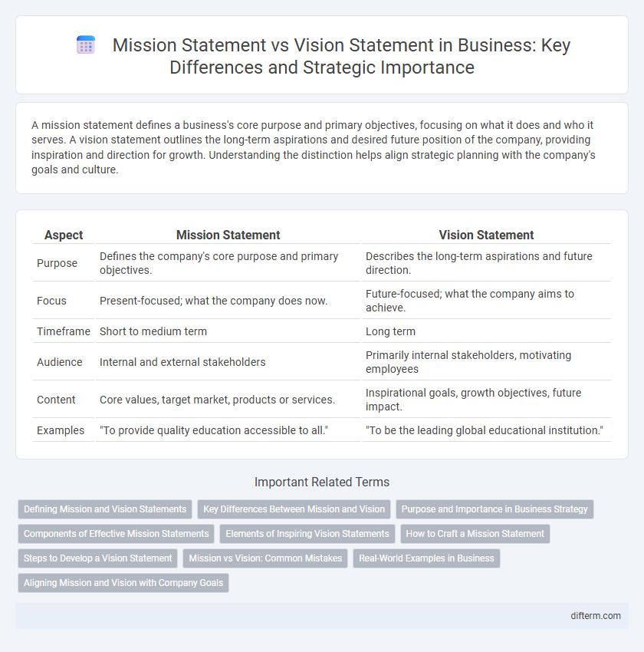Click cell 'Present-focused; what the company does now.'
The height and width of the screenshot is (652, 644).
(228, 301)
